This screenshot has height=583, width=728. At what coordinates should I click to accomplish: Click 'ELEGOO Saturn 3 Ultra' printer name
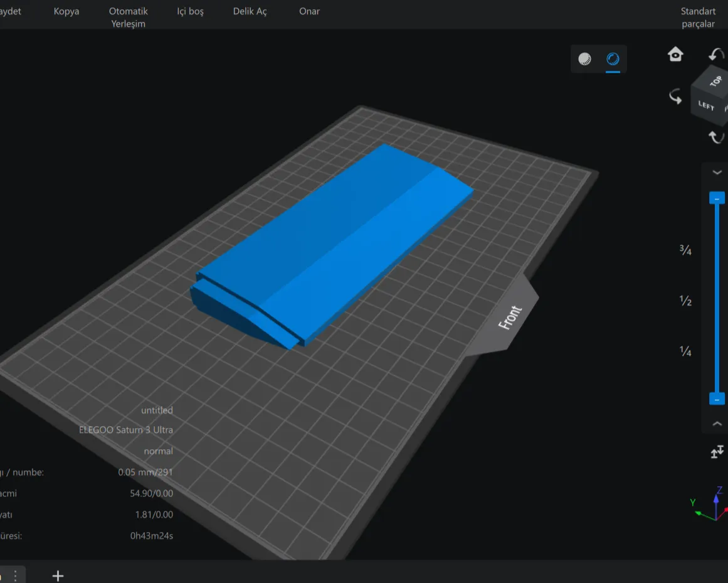(126, 430)
